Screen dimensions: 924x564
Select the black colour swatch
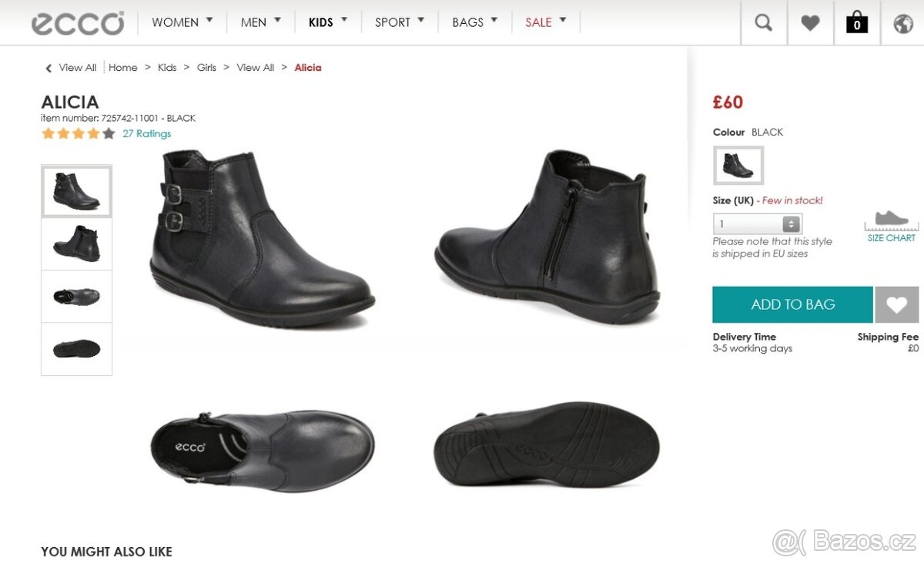pyautogui.click(x=738, y=166)
